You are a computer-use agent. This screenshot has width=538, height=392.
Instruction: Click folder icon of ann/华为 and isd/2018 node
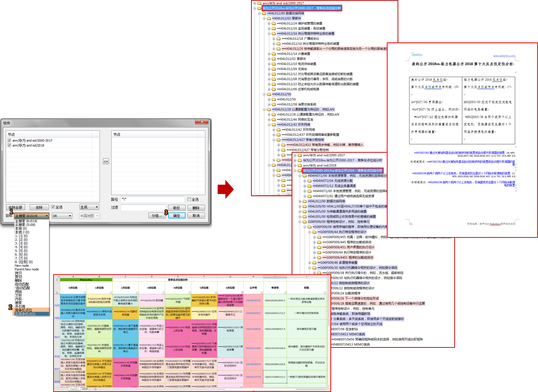tap(299, 166)
